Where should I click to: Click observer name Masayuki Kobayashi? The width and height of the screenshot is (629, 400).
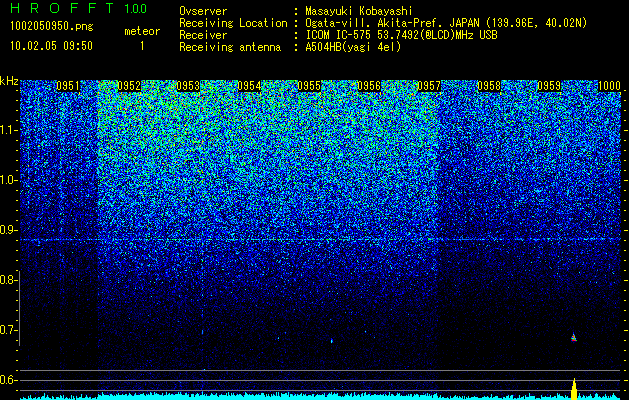pos(359,11)
